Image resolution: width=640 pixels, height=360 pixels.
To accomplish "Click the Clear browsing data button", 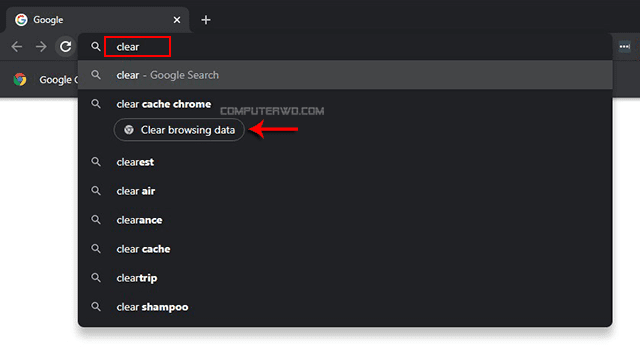I will tap(179, 130).
